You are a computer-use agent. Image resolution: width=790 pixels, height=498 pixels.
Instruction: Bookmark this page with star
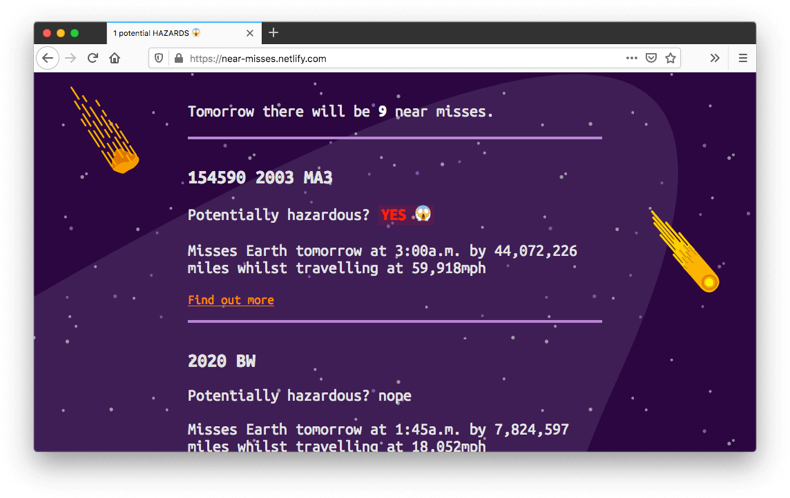click(x=670, y=58)
